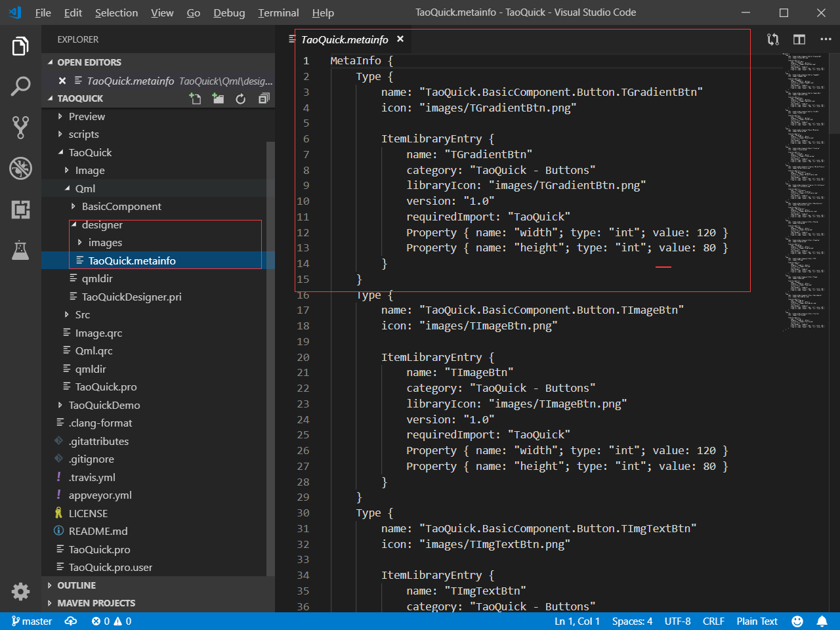Collapse all folders in explorer
840x630 pixels.
[x=264, y=98]
